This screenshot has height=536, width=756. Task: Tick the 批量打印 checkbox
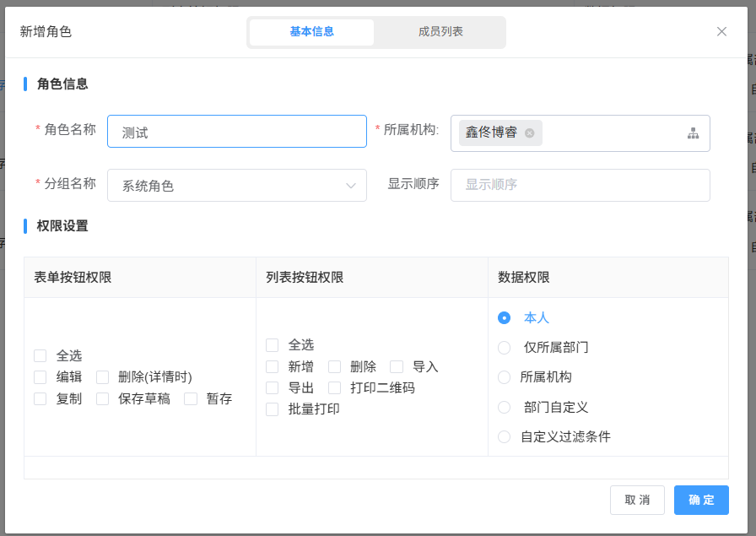point(272,409)
